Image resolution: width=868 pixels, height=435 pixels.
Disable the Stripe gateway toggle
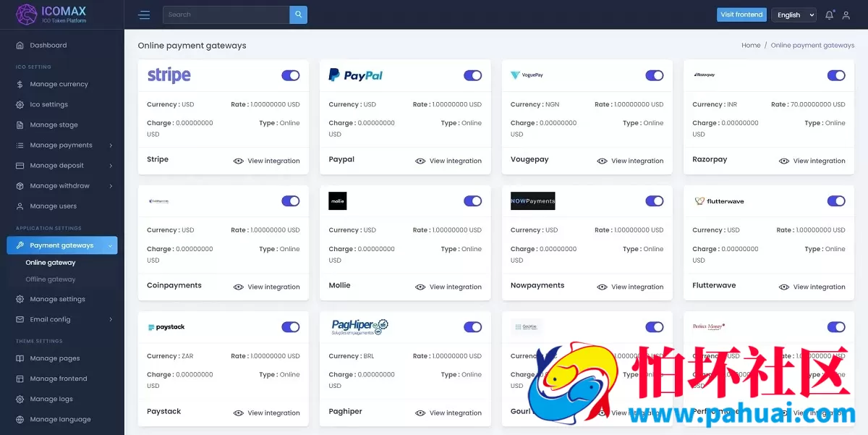click(291, 75)
